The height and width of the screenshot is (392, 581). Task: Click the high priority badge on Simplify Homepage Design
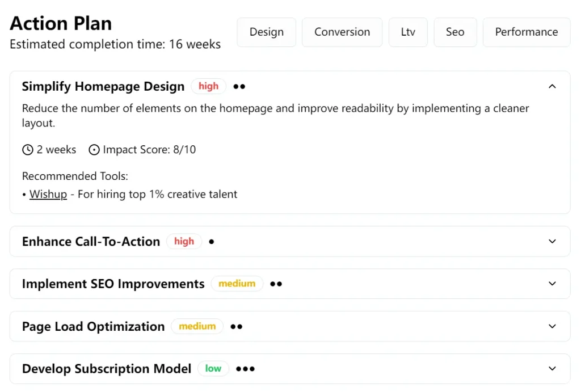(208, 86)
